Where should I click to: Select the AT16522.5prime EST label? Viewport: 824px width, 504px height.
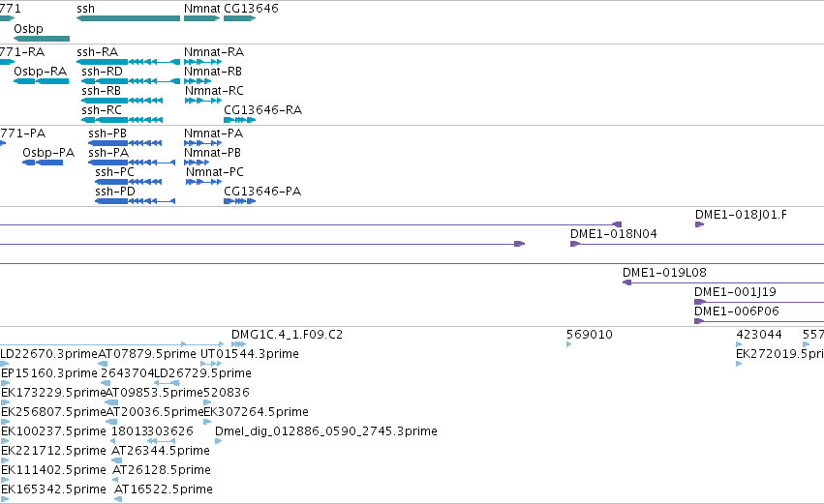coord(164,490)
